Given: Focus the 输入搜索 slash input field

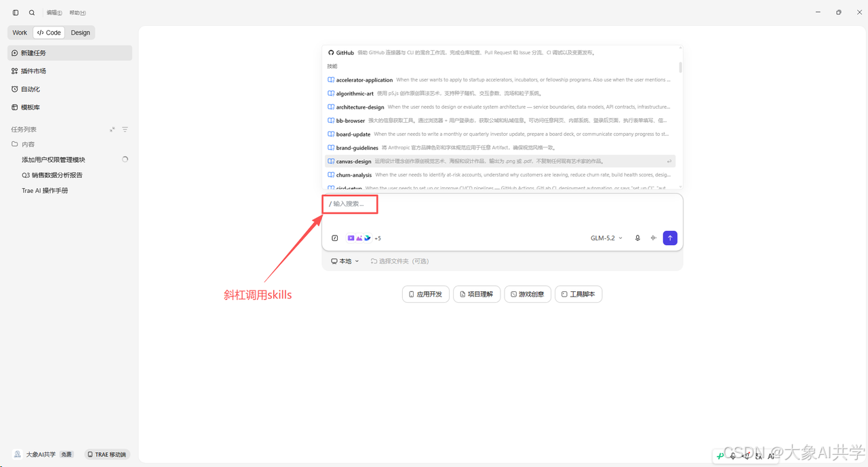Looking at the screenshot, I should (x=502, y=204).
